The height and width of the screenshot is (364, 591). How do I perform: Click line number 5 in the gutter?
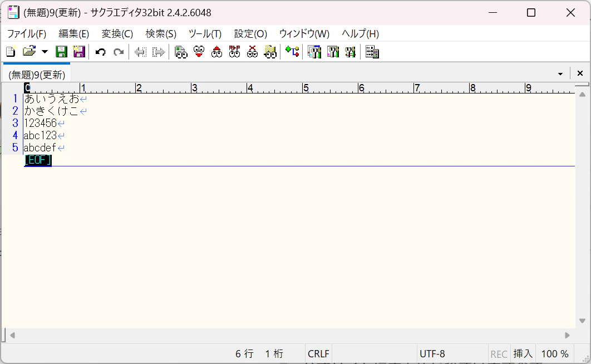[x=15, y=147]
